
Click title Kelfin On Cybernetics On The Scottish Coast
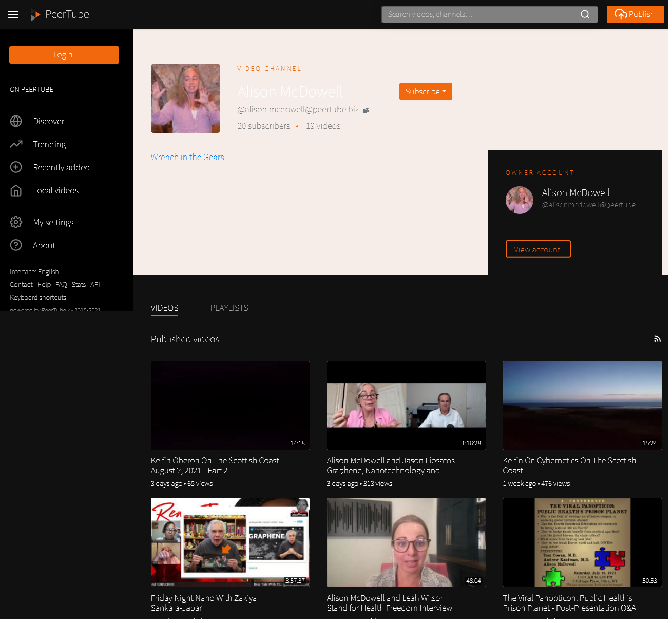click(x=569, y=465)
